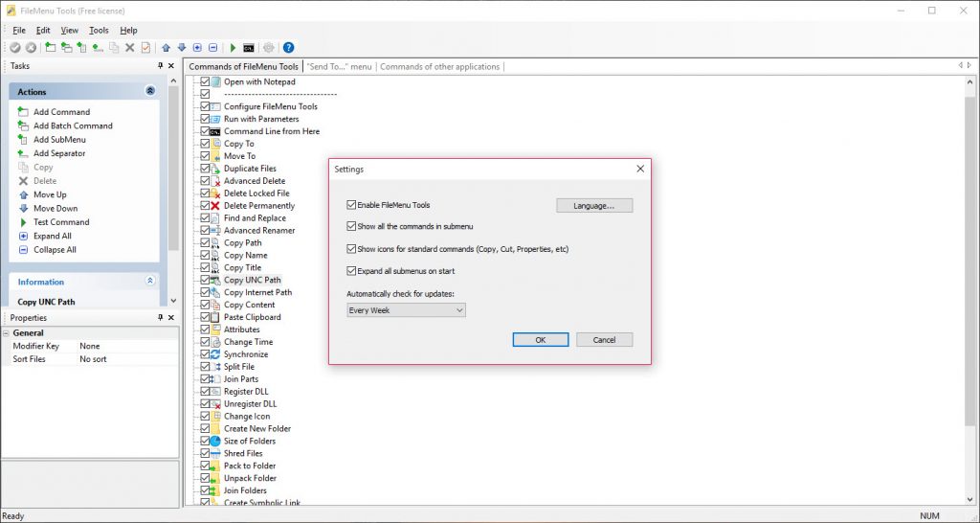Viewport: 980px width, 523px height.
Task: Uncheck the Copy To command checkbox
Action: pyautogui.click(x=205, y=144)
